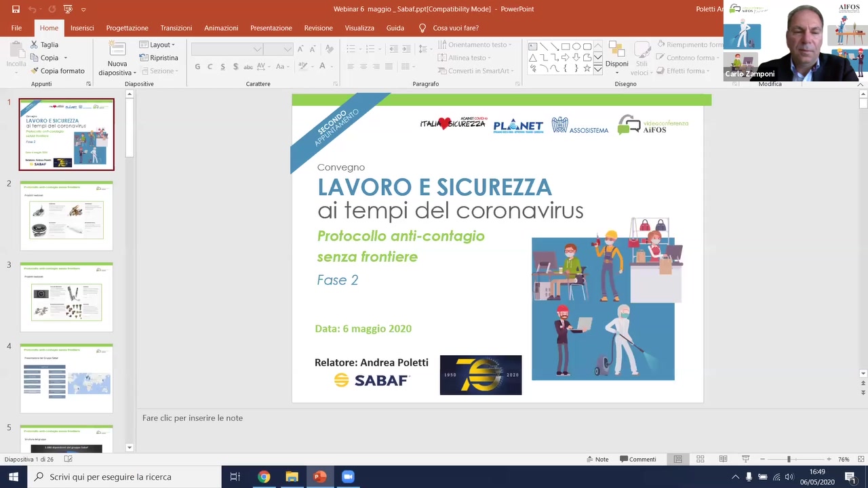Open the font size combo box

278,49
